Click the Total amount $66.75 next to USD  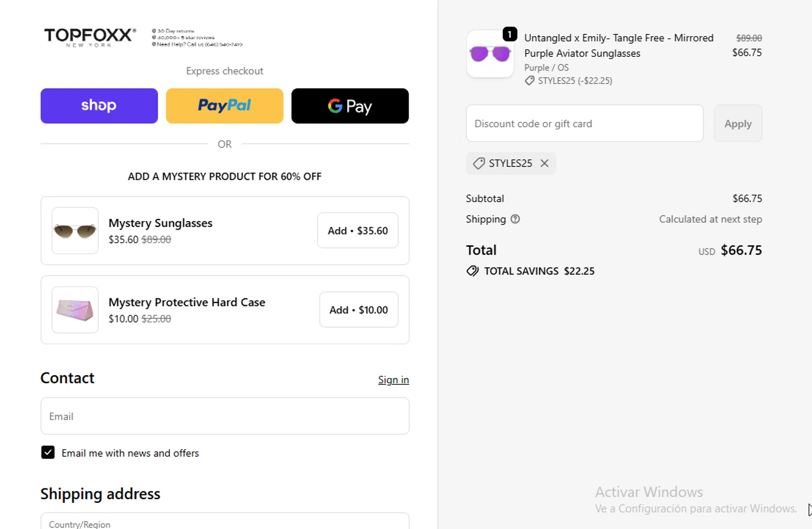(741, 250)
